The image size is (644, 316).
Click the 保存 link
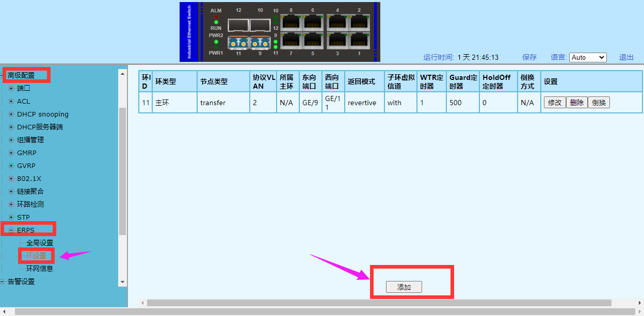pos(529,57)
